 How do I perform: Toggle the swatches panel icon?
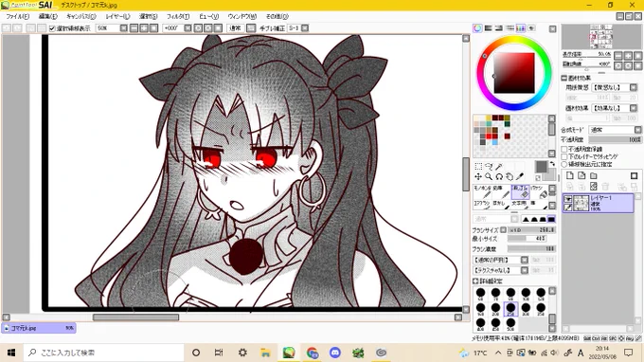click(520, 28)
